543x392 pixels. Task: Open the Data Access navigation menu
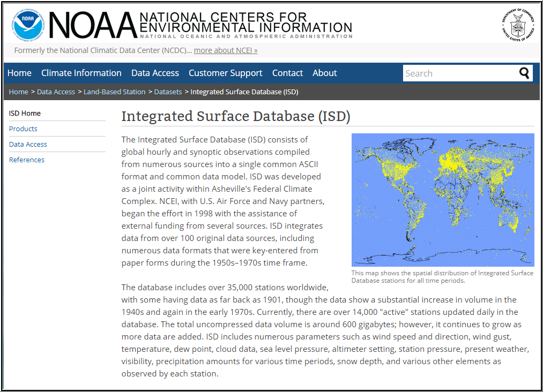pyautogui.click(x=155, y=73)
